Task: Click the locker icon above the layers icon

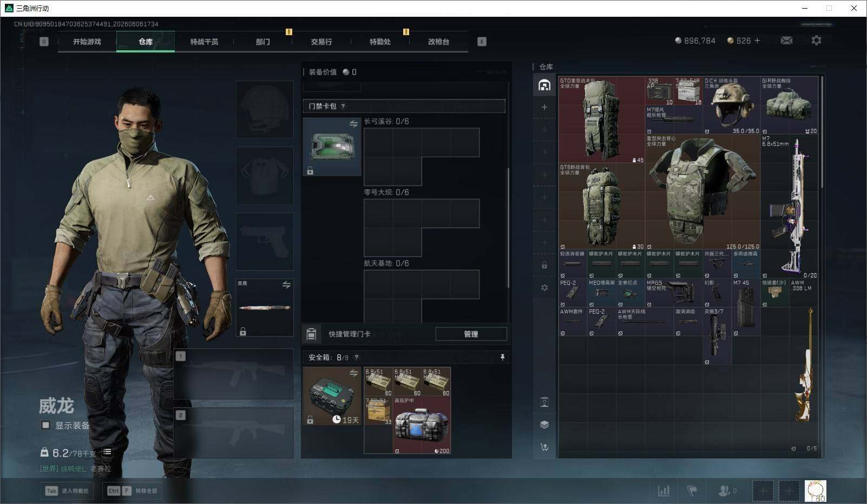Action: click(544, 402)
